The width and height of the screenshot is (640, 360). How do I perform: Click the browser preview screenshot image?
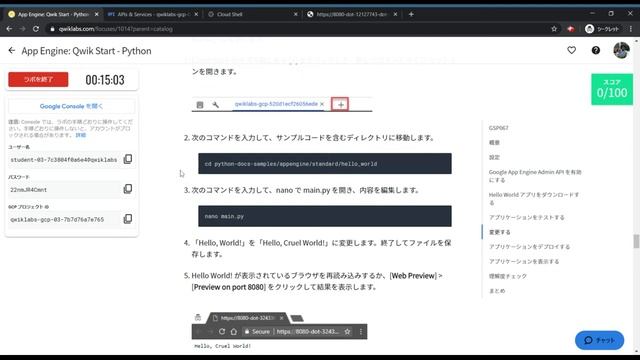280,331
